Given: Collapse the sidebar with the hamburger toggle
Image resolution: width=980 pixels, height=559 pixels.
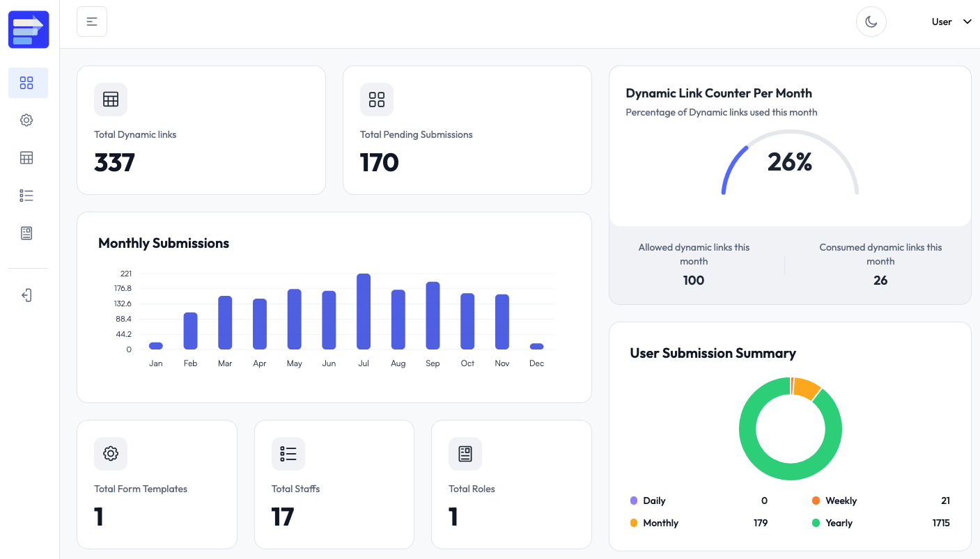Looking at the screenshot, I should [x=91, y=22].
